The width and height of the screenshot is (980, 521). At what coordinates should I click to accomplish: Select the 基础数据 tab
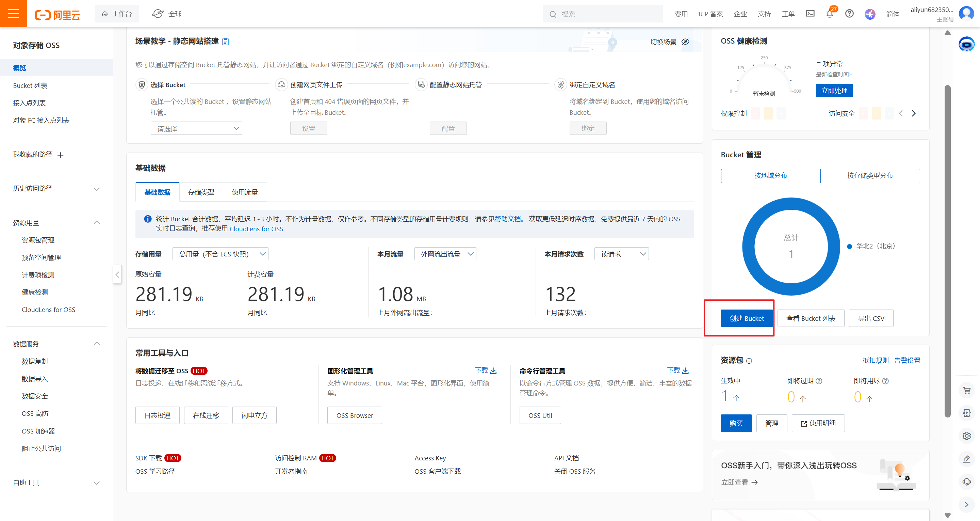pyautogui.click(x=157, y=192)
